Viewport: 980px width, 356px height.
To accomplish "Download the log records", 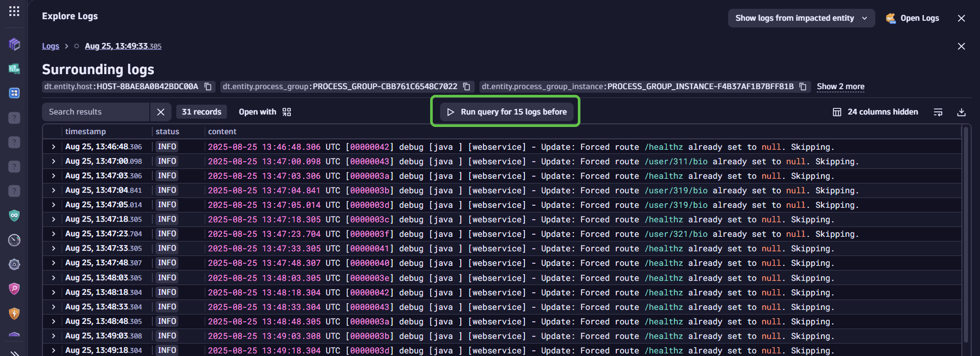I will [961, 112].
